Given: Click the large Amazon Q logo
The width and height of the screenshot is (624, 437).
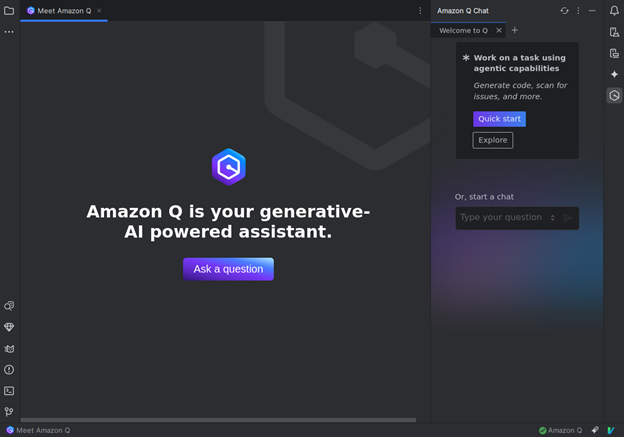Looking at the screenshot, I should pyautogui.click(x=228, y=167).
